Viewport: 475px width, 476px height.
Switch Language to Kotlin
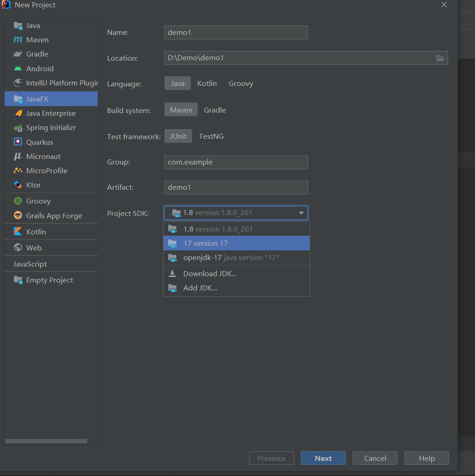207,83
